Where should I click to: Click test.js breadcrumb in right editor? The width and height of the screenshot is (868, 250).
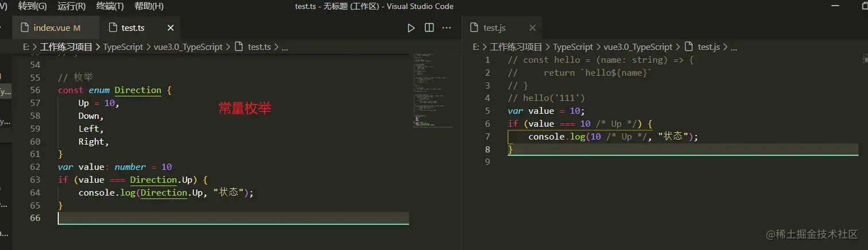709,47
